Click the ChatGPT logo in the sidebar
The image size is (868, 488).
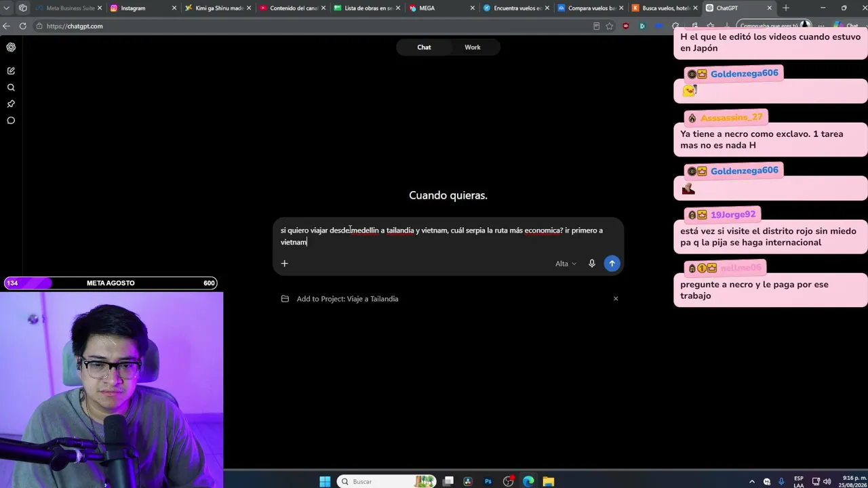[11, 47]
